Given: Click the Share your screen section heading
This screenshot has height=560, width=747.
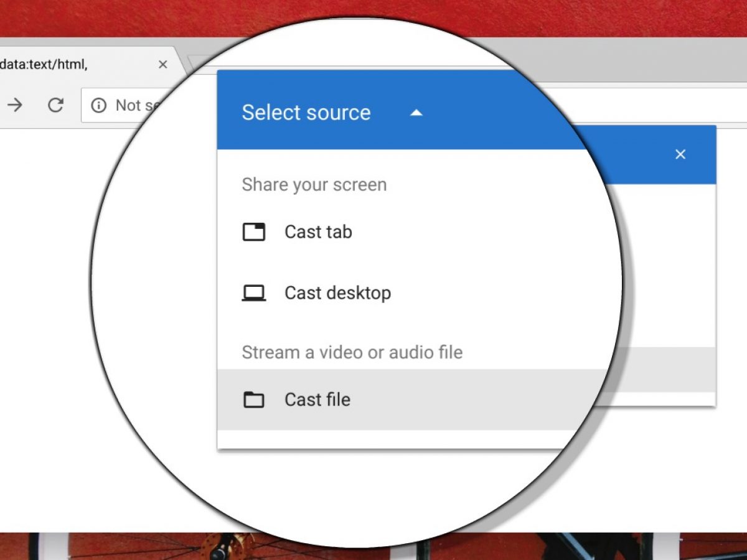Looking at the screenshot, I should click(x=314, y=185).
